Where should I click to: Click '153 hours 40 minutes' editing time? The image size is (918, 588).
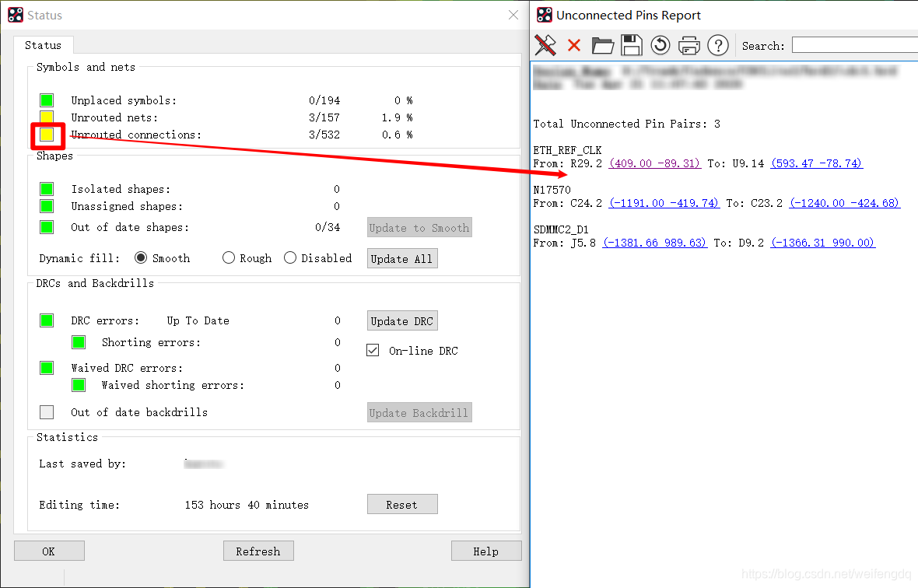[x=247, y=505]
